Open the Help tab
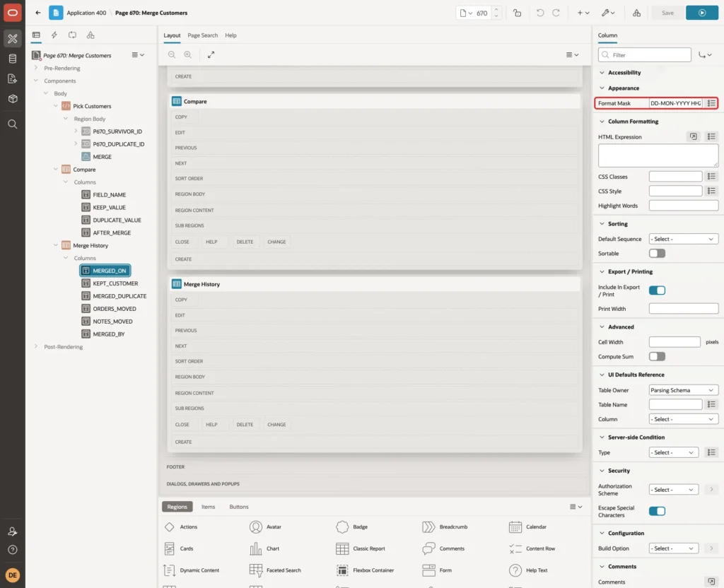This screenshot has height=588, width=724. tap(230, 35)
